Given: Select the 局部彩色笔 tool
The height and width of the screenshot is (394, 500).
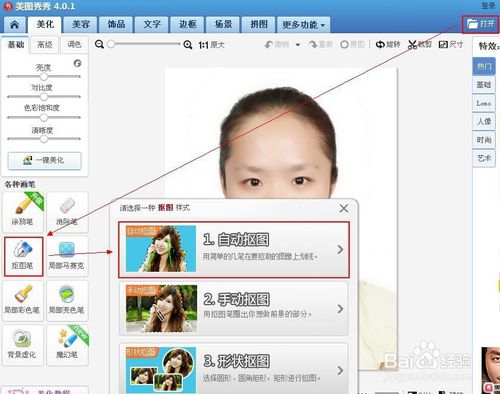Looking at the screenshot, I should point(23,300).
